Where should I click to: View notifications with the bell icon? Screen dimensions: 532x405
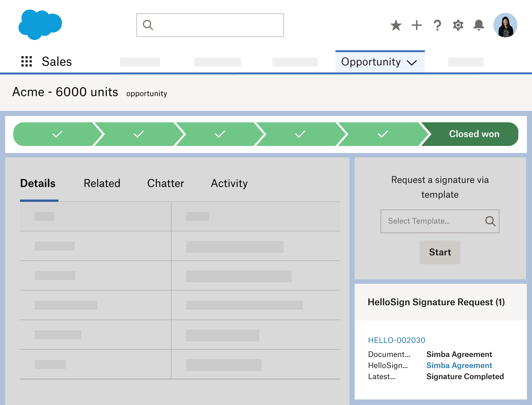[x=478, y=25]
